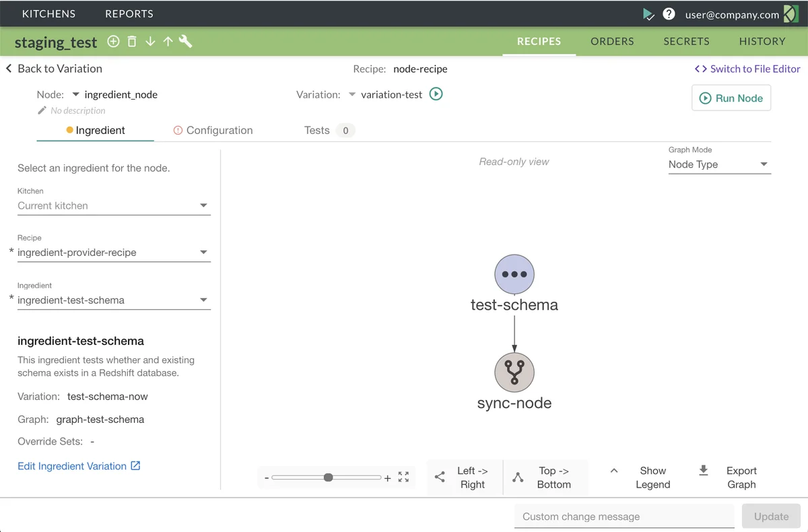
Task: Click the trash delete kitchen icon
Action: coord(132,42)
